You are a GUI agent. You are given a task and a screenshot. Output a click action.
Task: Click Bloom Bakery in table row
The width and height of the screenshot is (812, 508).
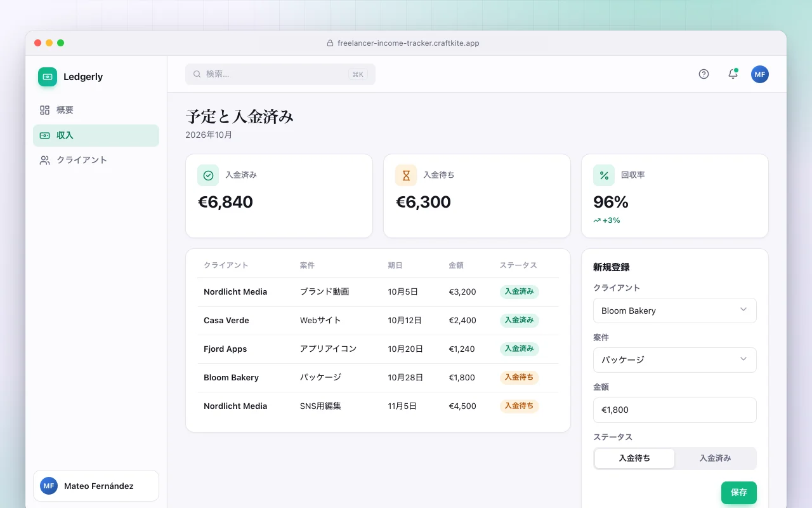[231, 378]
